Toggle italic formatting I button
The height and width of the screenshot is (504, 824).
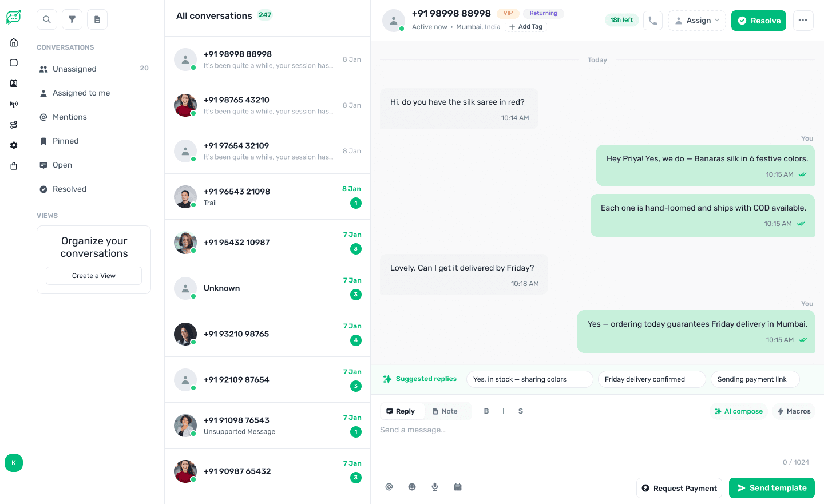tap(504, 411)
